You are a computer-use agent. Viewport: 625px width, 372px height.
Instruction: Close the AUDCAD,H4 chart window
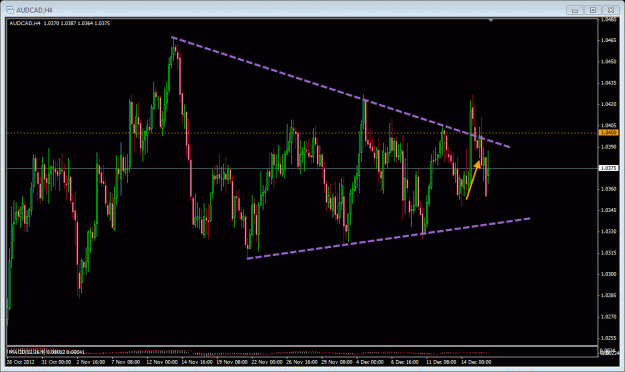tap(611, 10)
